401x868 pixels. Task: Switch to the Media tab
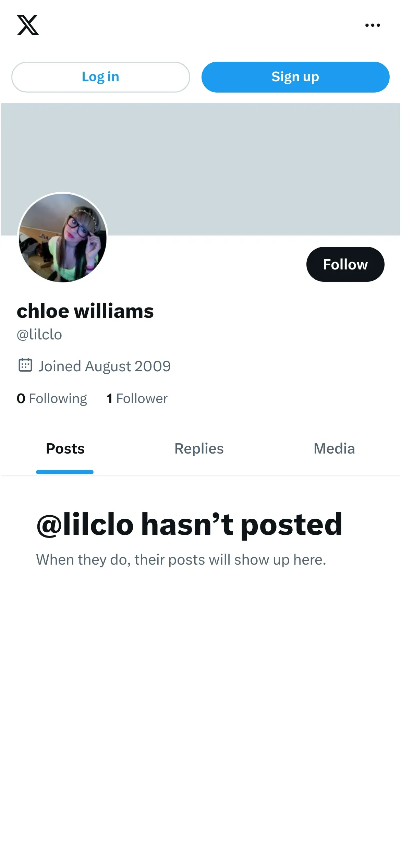click(334, 449)
